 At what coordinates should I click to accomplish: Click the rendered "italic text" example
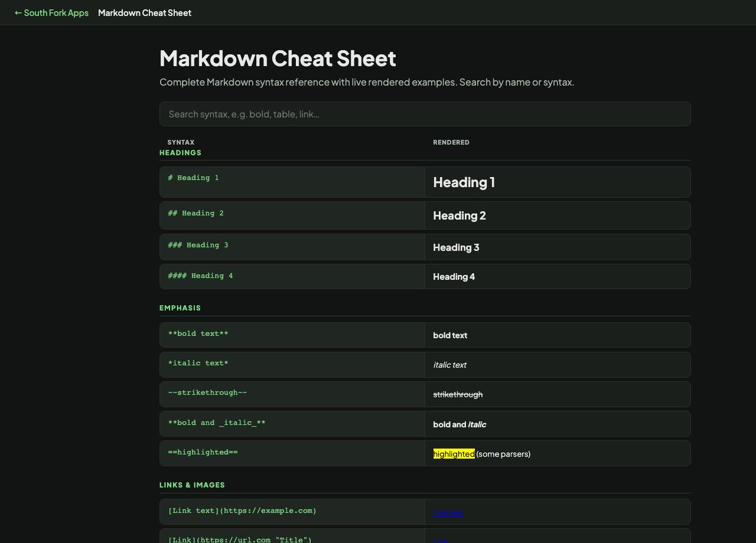(x=449, y=365)
